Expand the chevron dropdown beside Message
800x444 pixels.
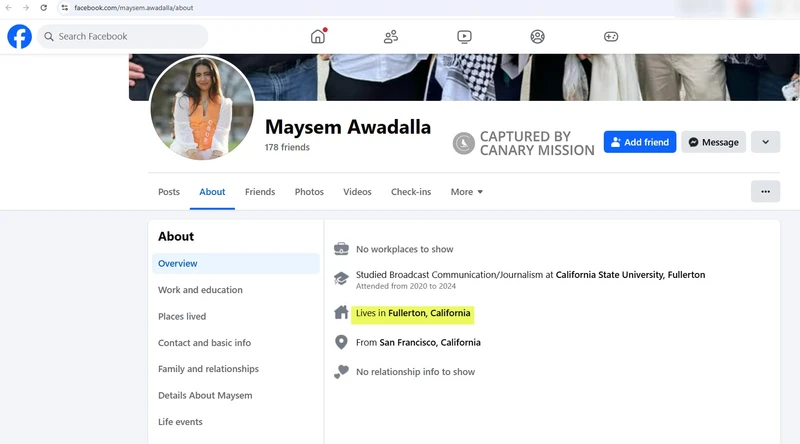[x=765, y=142]
